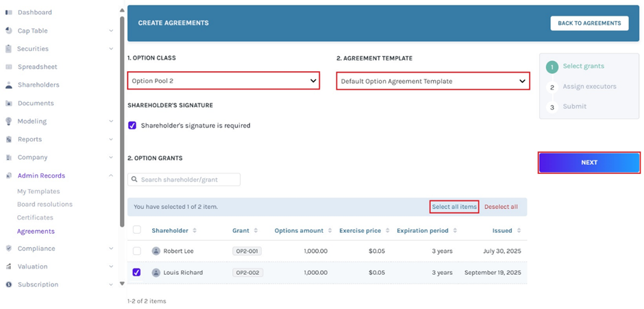Expand the Securities menu chevron
Viewport: 644px width, 309px height.
[x=111, y=49]
